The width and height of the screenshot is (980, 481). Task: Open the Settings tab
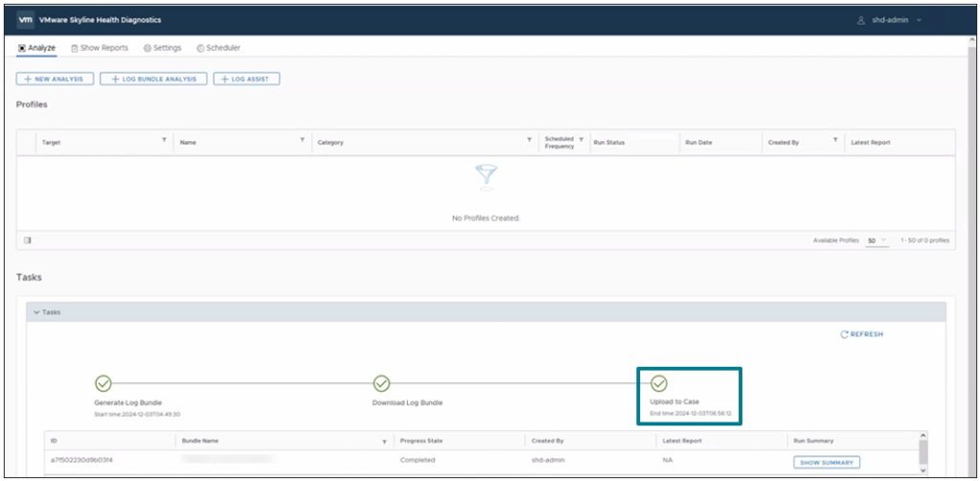coord(162,48)
